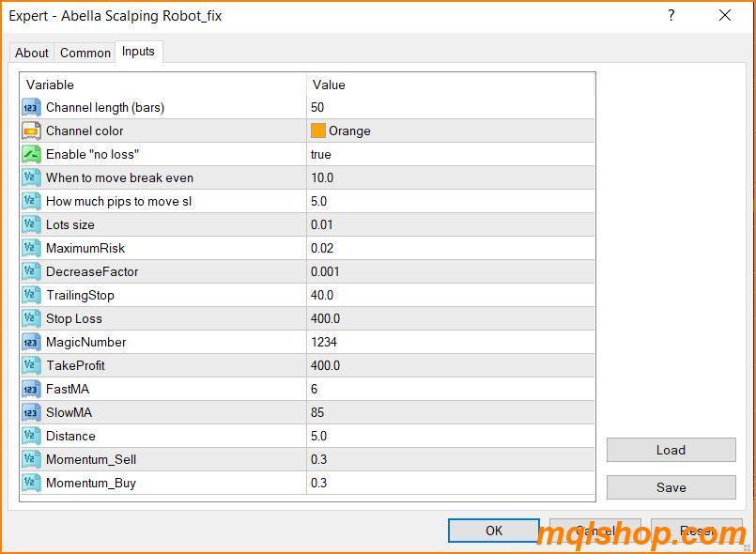Click the value icon beside TrailingStop

(x=31, y=295)
